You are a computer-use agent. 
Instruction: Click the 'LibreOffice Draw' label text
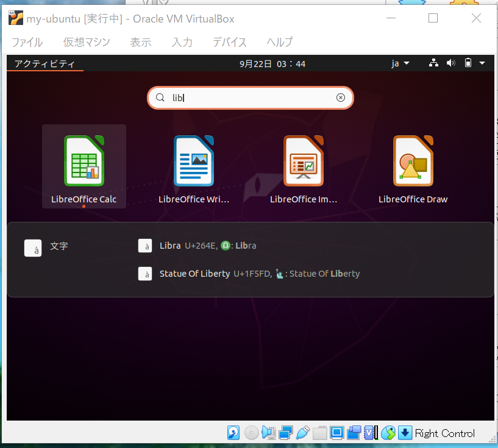coord(413,199)
